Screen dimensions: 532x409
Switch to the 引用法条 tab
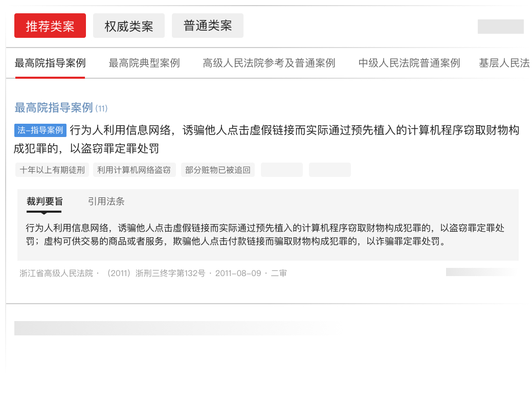(106, 201)
